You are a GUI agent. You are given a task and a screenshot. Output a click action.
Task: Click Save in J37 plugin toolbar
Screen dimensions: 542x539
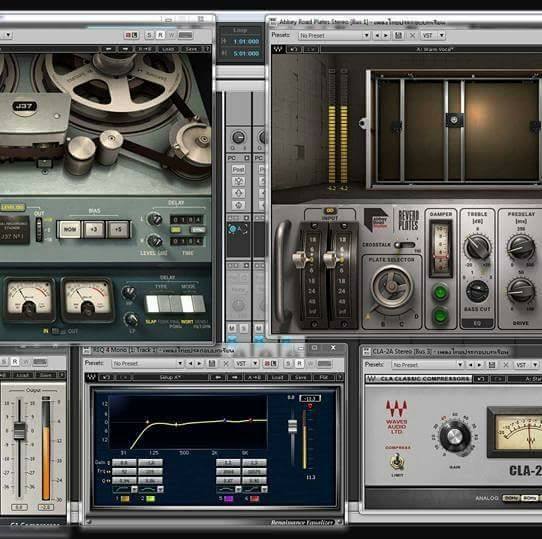[191, 49]
